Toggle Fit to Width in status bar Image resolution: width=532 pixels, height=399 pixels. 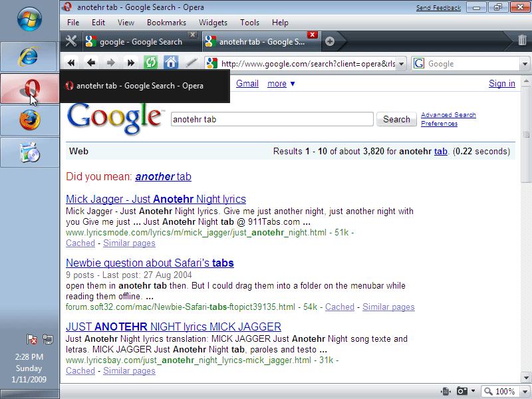point(445,391)
